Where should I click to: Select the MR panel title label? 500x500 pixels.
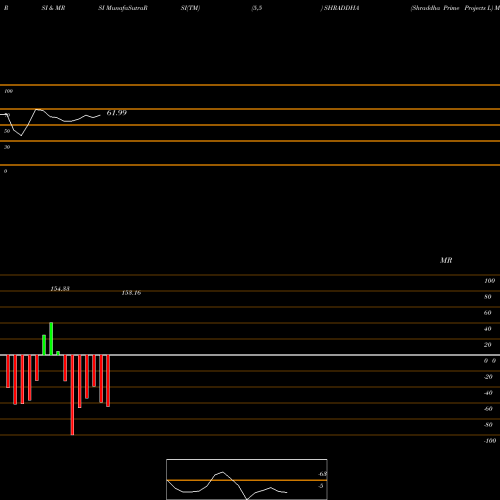click(446, 261)
